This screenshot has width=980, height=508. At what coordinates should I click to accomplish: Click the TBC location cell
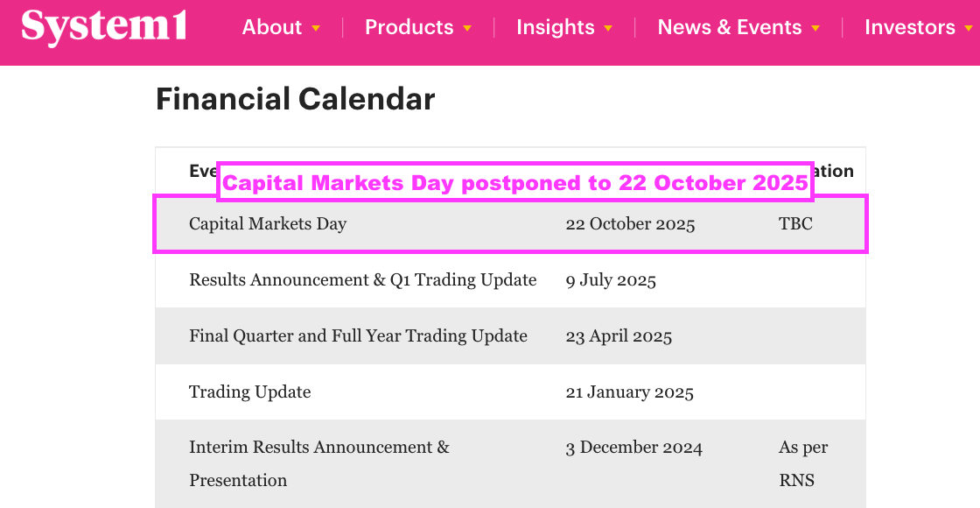(795, 224)
